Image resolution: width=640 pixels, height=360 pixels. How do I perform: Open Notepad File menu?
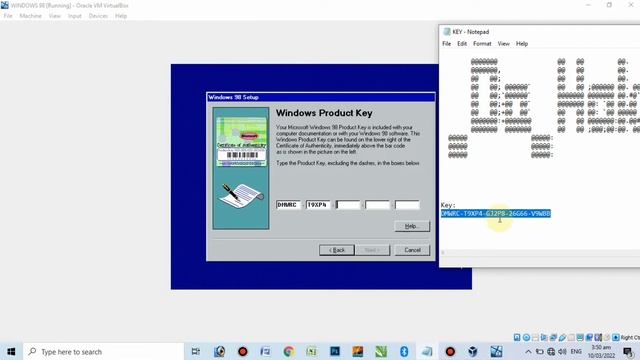click(x=447, y=43)
